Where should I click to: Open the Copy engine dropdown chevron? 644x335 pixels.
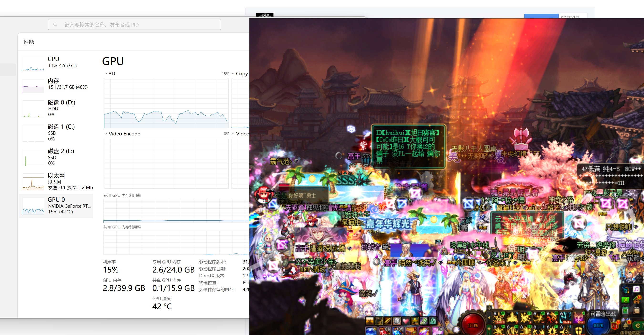(x=233, y=73)
